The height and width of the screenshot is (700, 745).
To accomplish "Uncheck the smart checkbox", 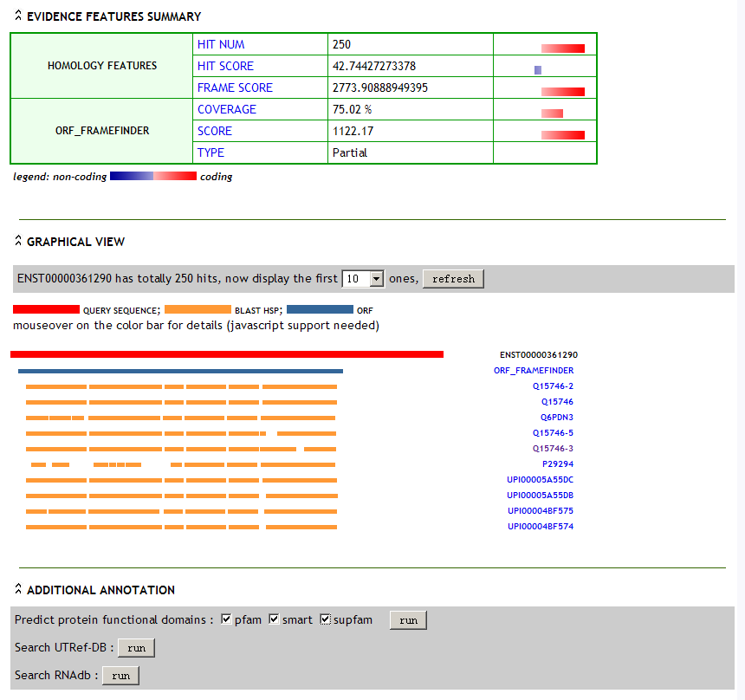I will click(275, 619).
